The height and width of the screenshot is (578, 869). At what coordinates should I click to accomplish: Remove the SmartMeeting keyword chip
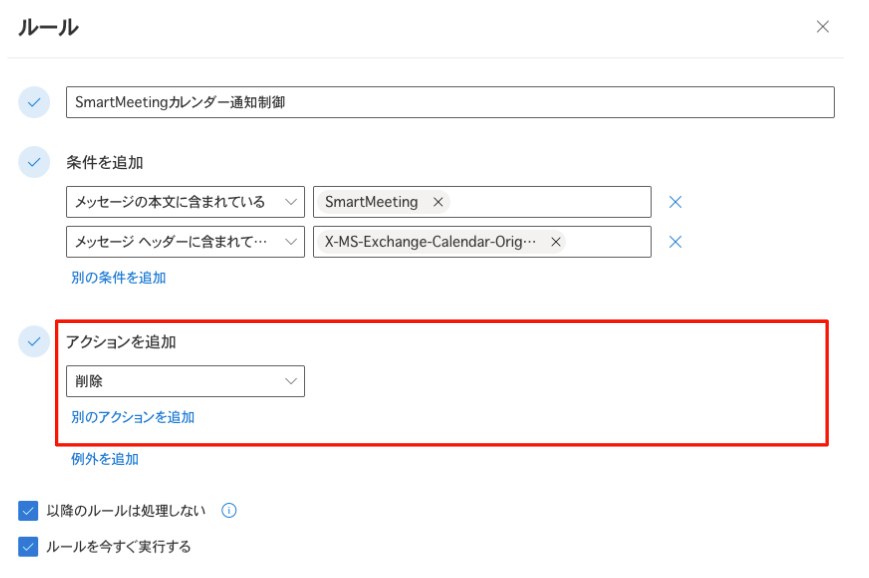click(x=438, y=202)
